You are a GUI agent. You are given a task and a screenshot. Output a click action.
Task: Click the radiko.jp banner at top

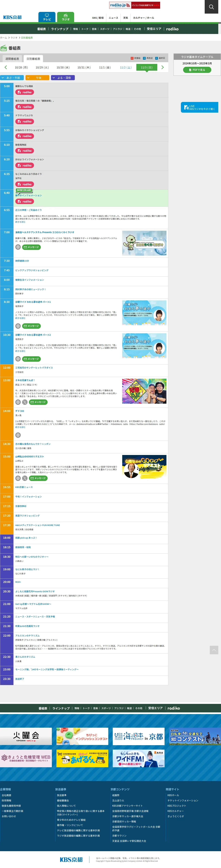point(135,5)
